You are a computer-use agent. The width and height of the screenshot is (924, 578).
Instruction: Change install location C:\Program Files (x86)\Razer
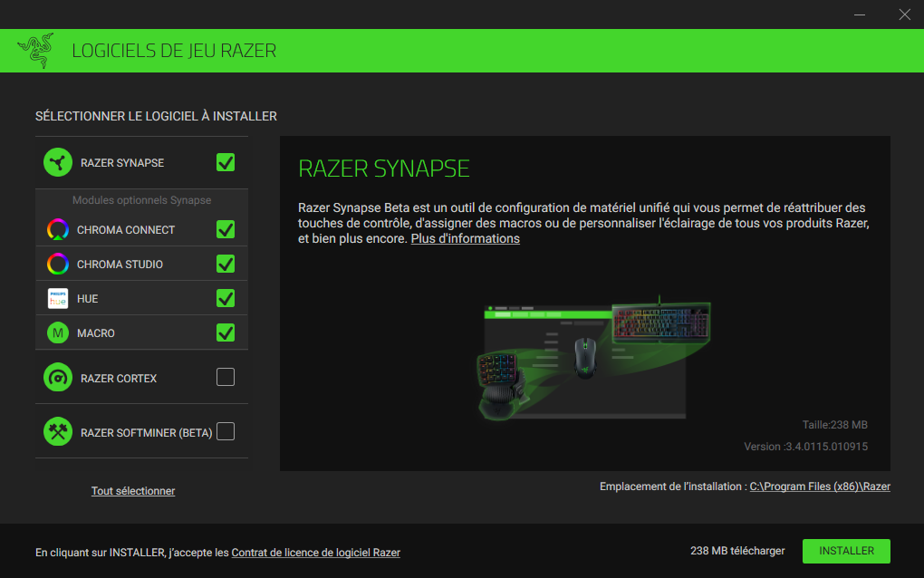click(820, 486)
